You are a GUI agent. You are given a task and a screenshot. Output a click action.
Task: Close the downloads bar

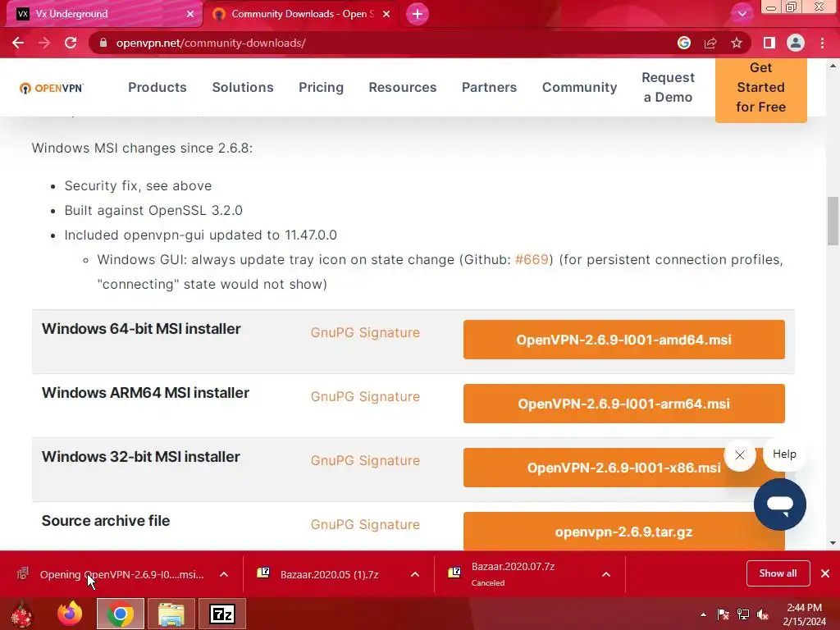click(825, 573)
